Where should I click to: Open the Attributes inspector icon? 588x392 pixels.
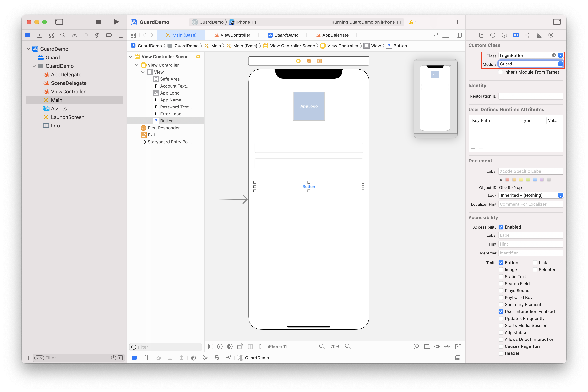(x=527, y=35)
